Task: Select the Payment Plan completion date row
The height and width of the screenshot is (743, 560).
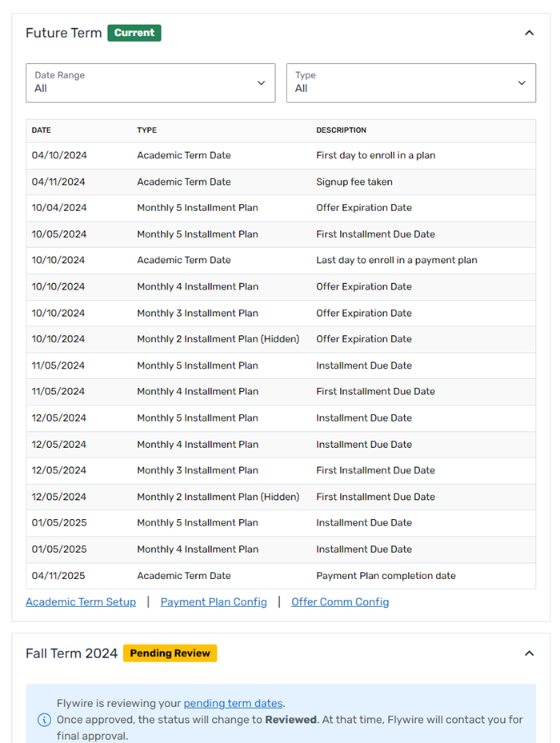Action: (x=281, y=576)
